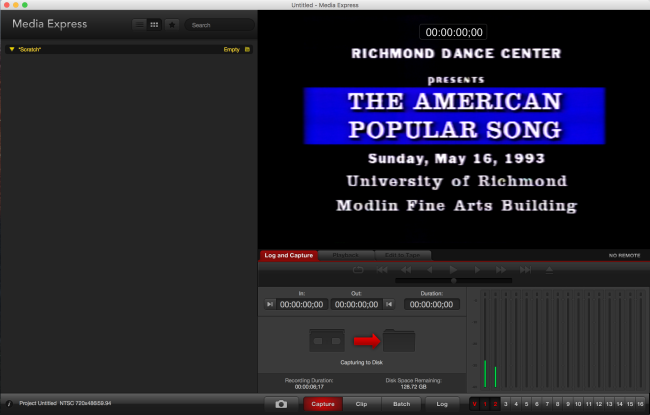
Task: Click the Log button
Action: tap(442, 404)
